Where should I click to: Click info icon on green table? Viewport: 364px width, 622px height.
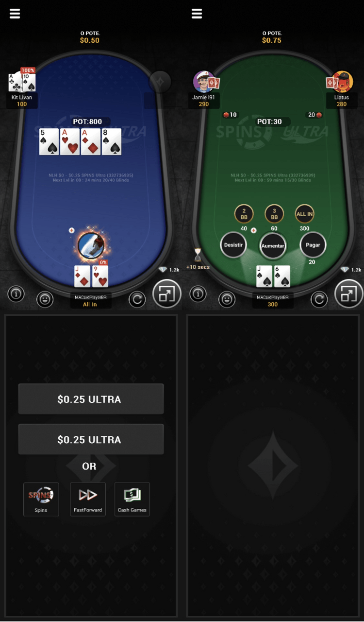tap(198, 294)
